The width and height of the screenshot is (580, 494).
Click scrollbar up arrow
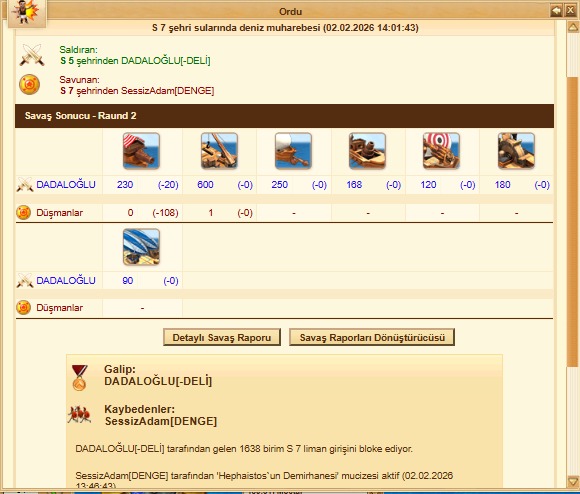coord(573,27)
